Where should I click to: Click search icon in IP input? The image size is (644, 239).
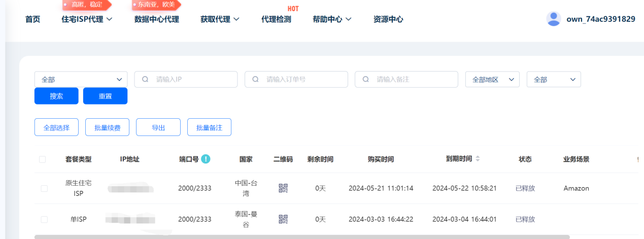[145, 79]
